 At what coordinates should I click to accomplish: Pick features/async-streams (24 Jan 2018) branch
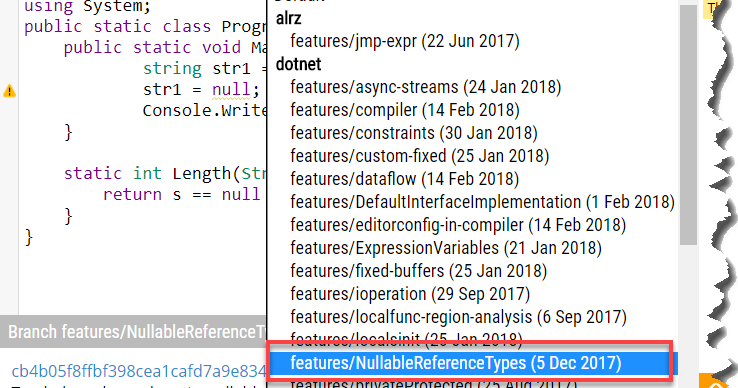click(x=425, y=87)
